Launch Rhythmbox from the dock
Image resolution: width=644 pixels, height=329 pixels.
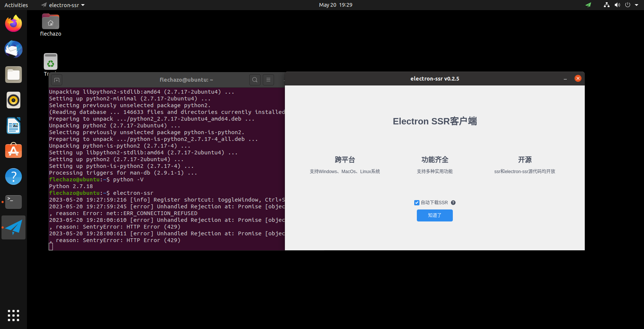coord(13,100)
